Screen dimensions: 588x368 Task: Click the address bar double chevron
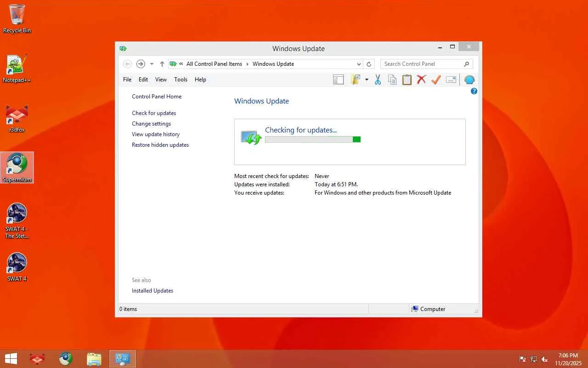[x=181, y=64]
